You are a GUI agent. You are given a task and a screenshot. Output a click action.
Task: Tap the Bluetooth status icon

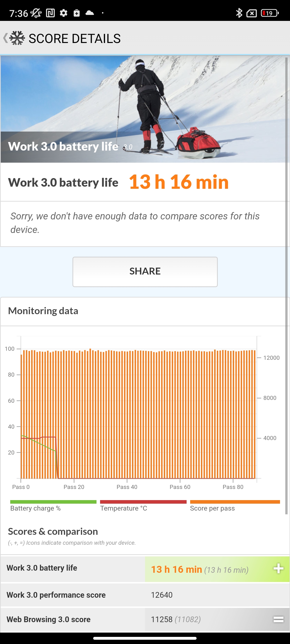pyautogui.click(x=239, y=13)
